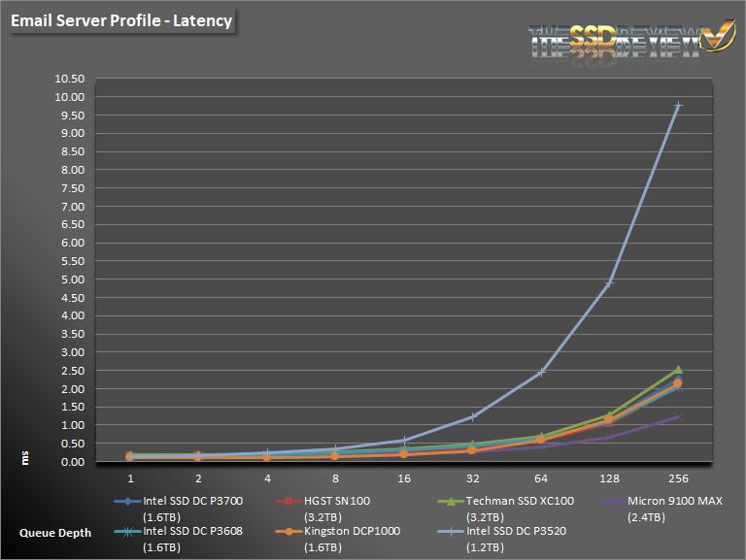The image size is (746, 560).
Task: Select legend text 'Intel SSD DC P3608'
Action: (x=193, y=532)
